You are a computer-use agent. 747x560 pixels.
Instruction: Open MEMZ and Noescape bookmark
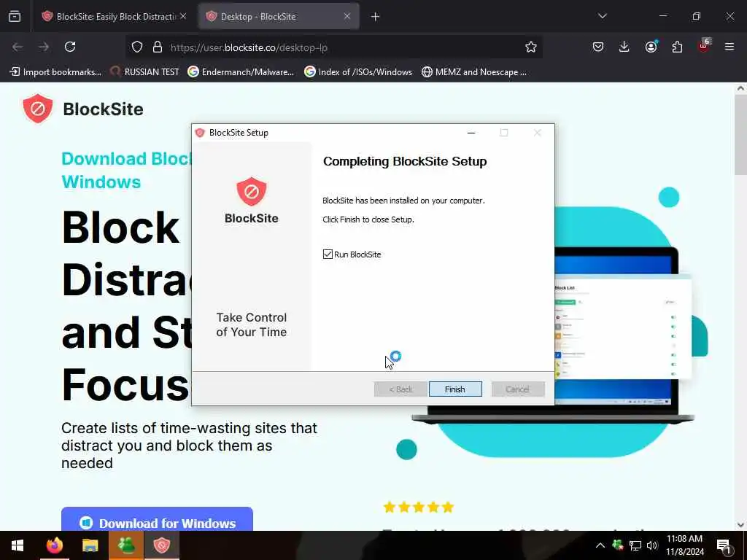click(474, 72)
